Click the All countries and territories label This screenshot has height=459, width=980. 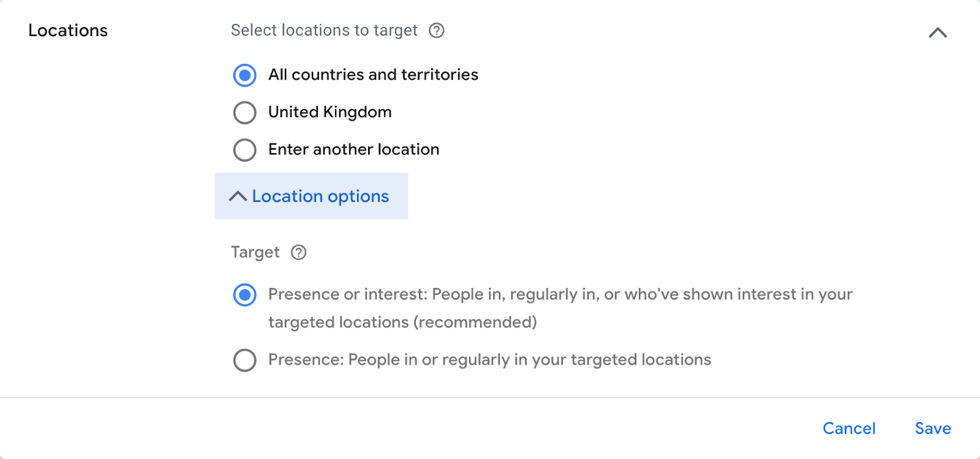pyautogui.click(x=373, y=75)
